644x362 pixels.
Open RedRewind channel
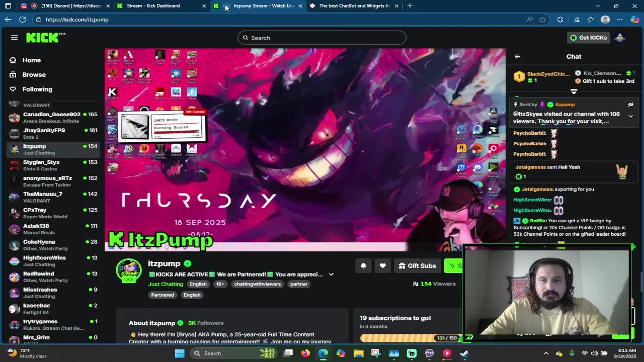point(53,277)
